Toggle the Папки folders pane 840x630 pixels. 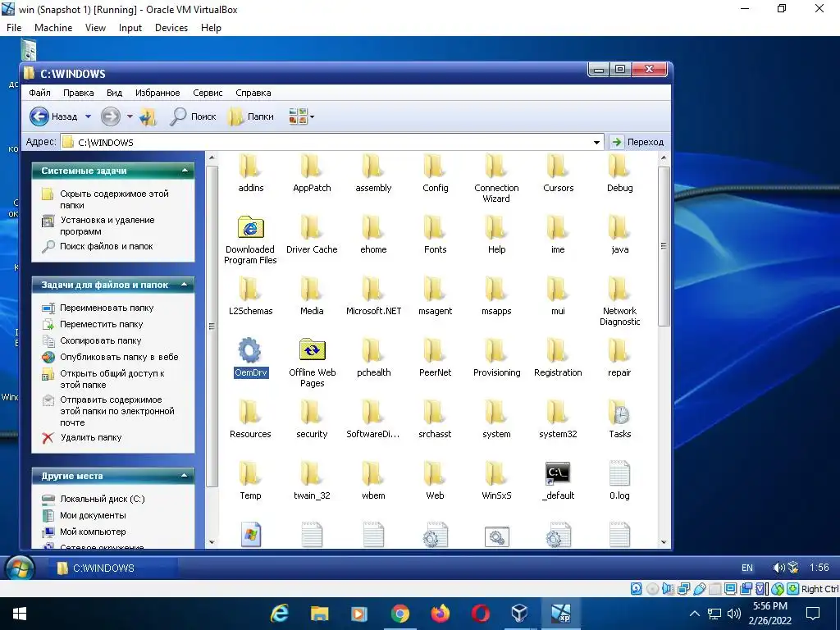tap(251, 116)
